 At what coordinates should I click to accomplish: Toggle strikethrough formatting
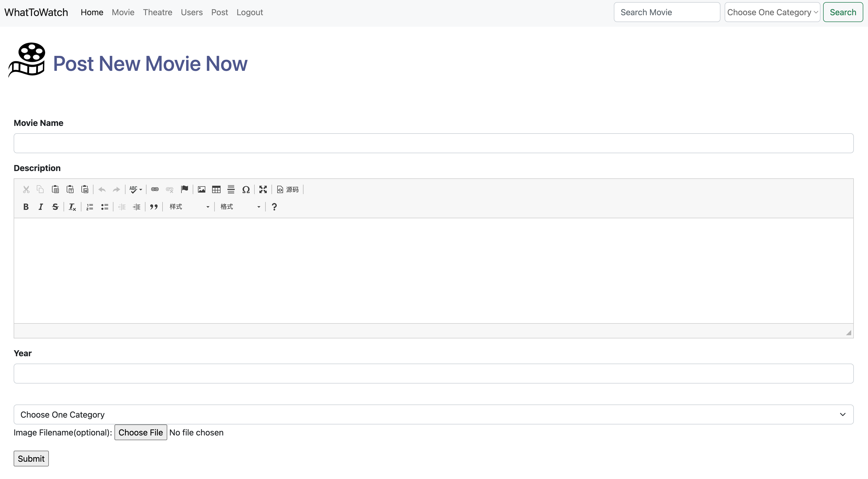point(55,207)
